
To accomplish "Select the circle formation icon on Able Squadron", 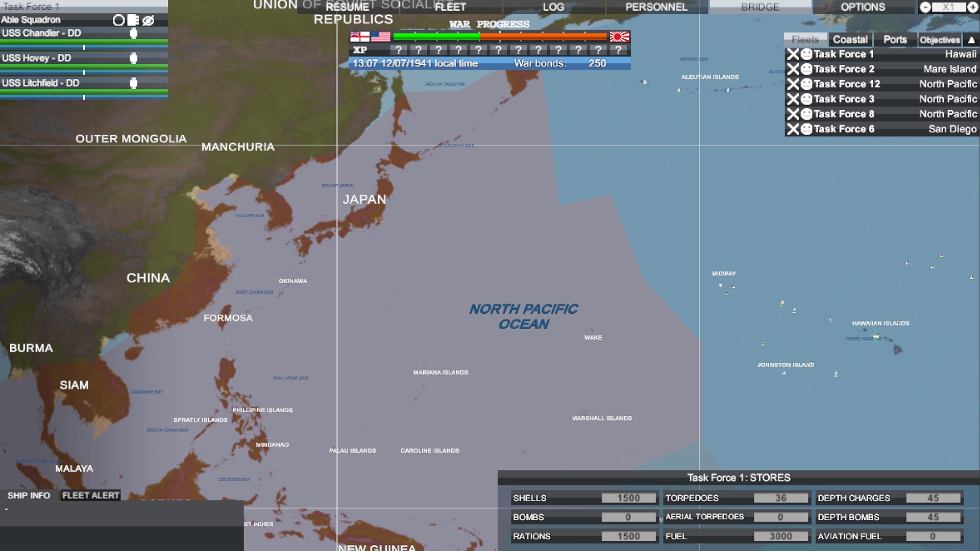I will pyautogui.click(x=118, y=20).
